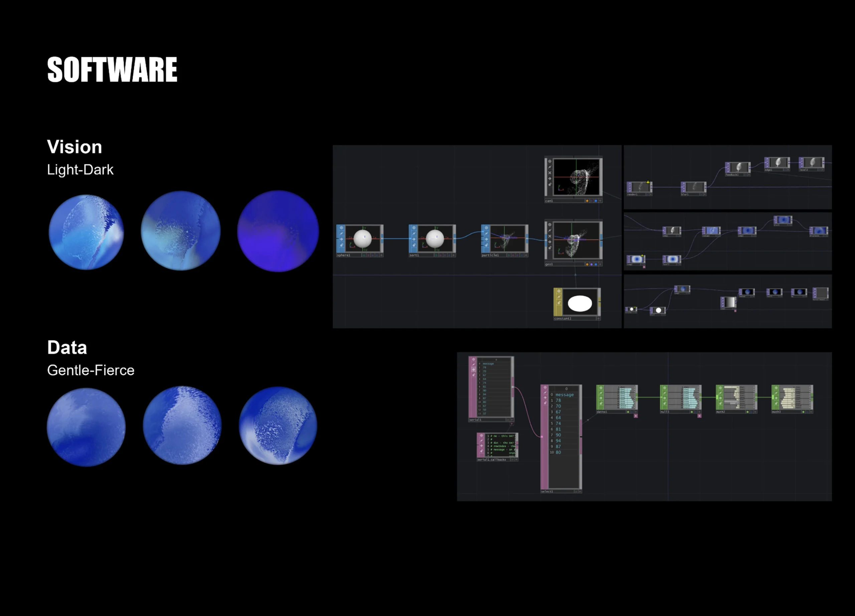Click the bypass arrow icon on sort1 node

pyautogui.click(x=413, y=239)
